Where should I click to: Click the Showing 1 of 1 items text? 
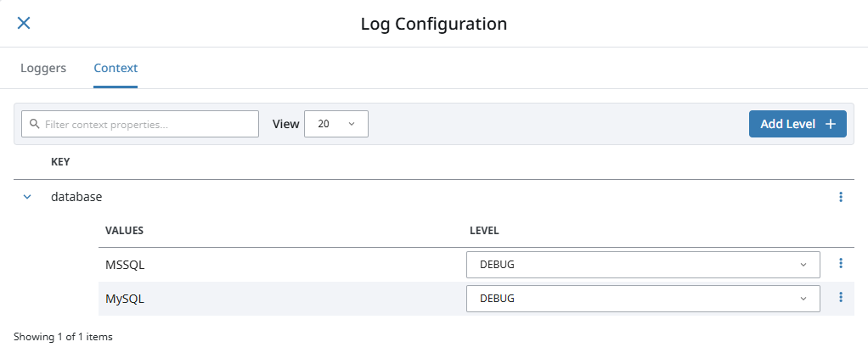[x=63, y=337]
